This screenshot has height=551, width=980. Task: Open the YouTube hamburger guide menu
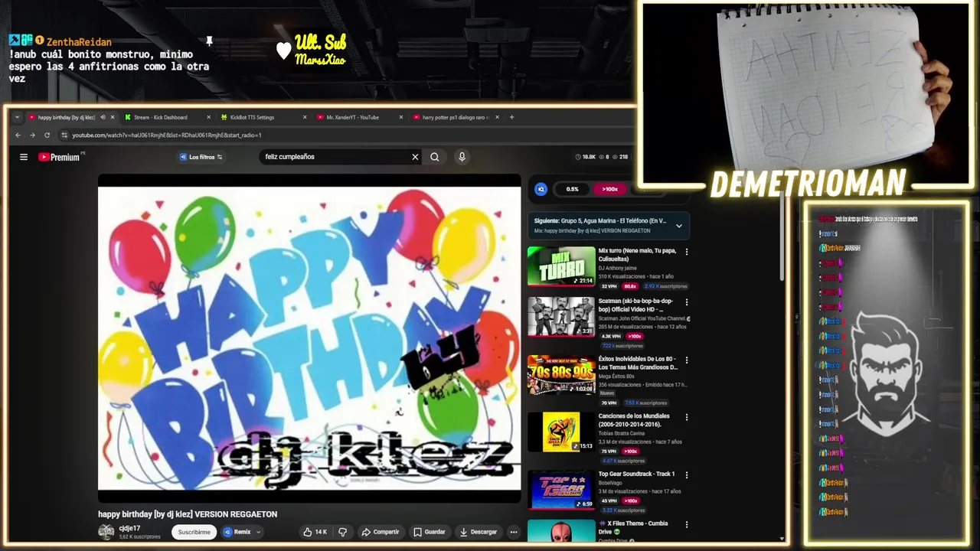24,157
